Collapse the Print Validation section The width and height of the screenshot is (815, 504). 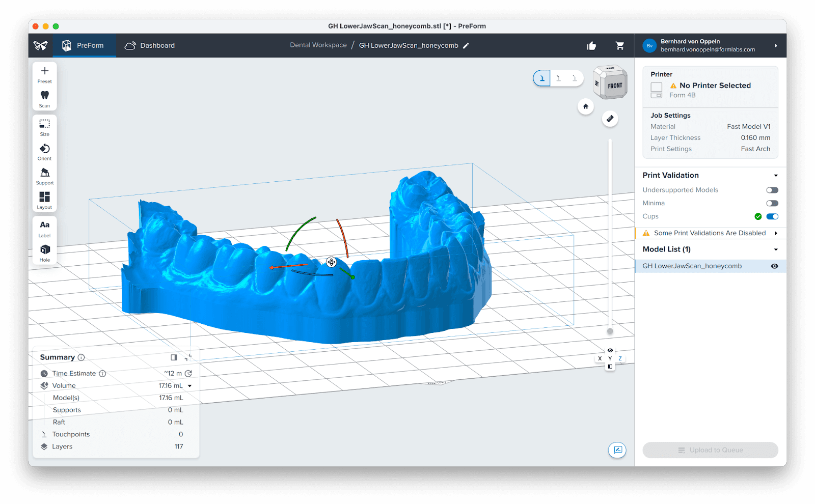coord(776,175)
